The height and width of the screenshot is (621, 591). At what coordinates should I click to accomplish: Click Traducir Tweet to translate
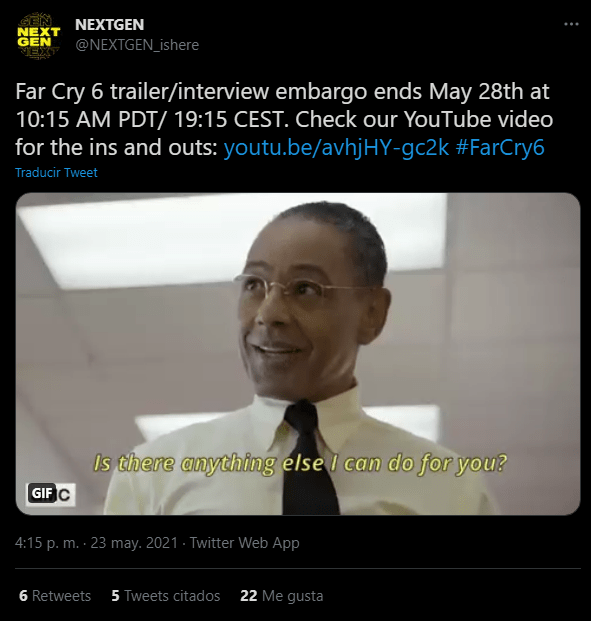click(56, 173)
